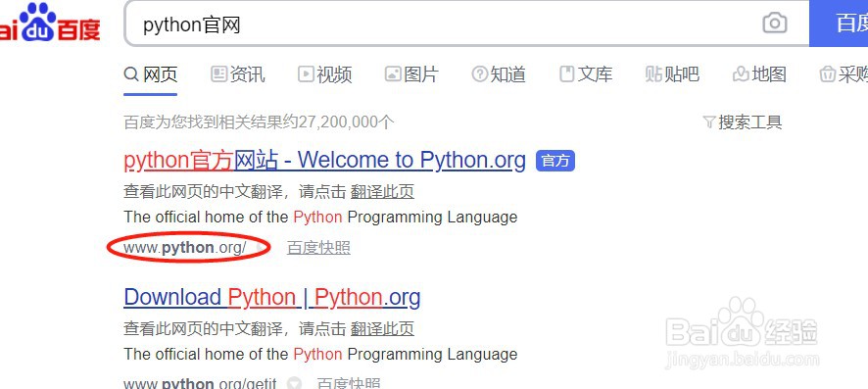
Task: Click the www.python.org/getit URL
Action: coord(201,383)
